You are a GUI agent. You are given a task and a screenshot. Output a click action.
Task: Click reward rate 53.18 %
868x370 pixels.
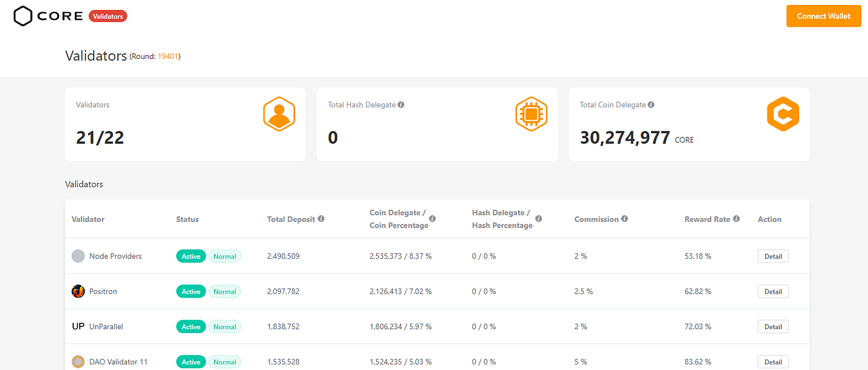(x=698, y=256)
